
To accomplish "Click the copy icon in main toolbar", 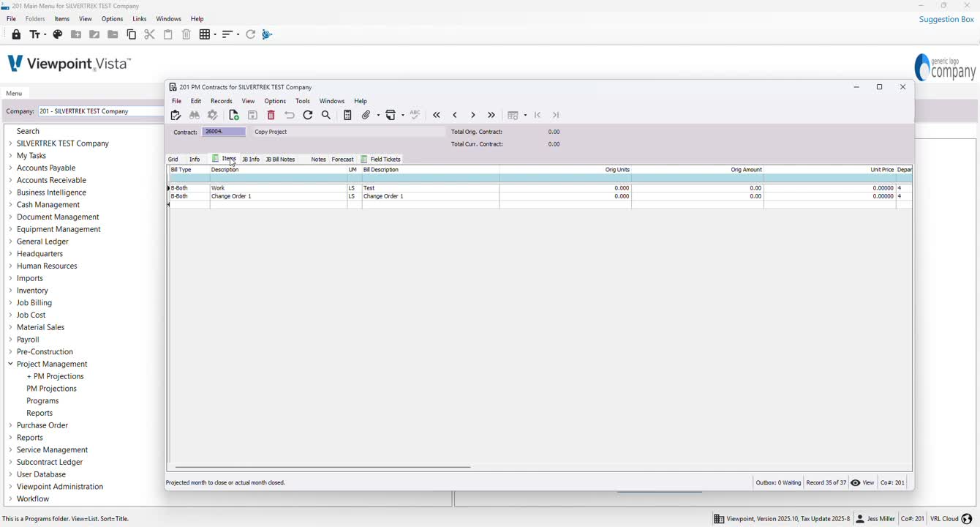I will 132,34.
